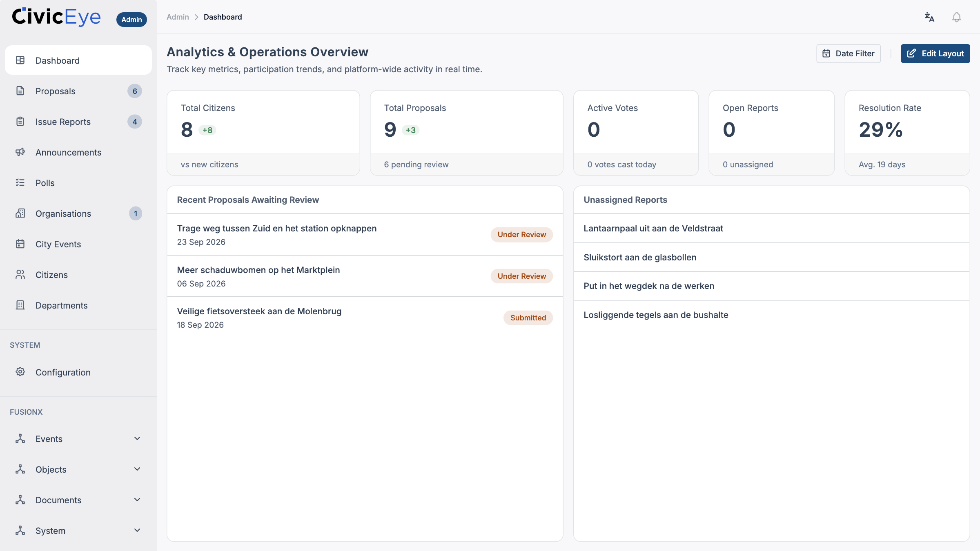The image size is (980, 551).
Task: Click the Proposals document icon
Action: 20,91
